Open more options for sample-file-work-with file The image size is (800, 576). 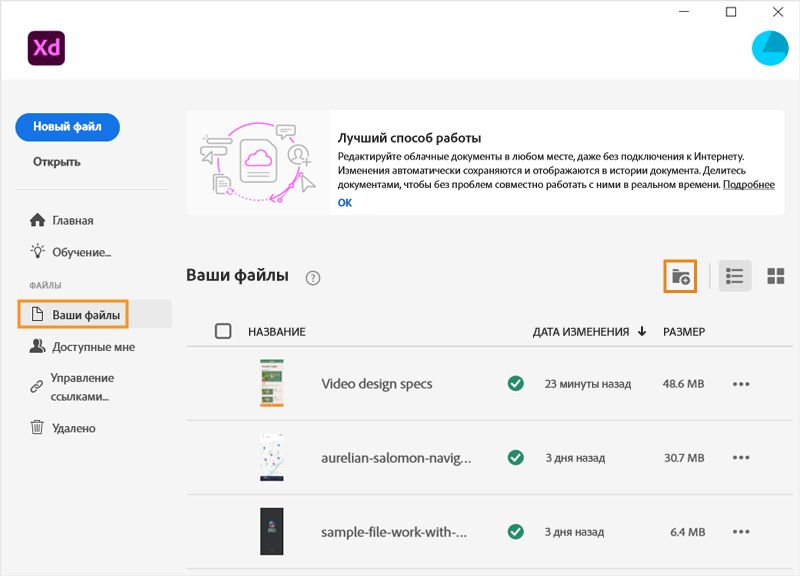pos(741,531)
